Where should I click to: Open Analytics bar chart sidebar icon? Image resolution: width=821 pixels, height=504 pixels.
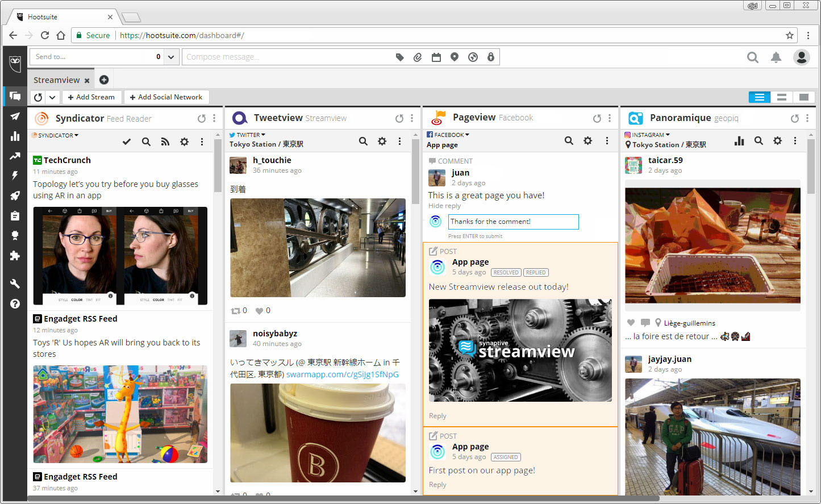pyautogui.click(x=15, y=136)
